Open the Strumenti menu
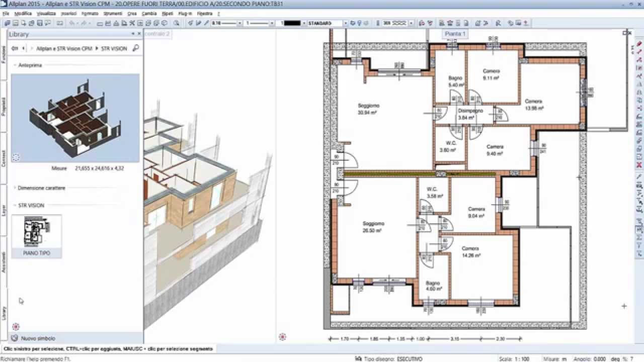The width and height of the screenshot is (644, 362). point(113,14)
